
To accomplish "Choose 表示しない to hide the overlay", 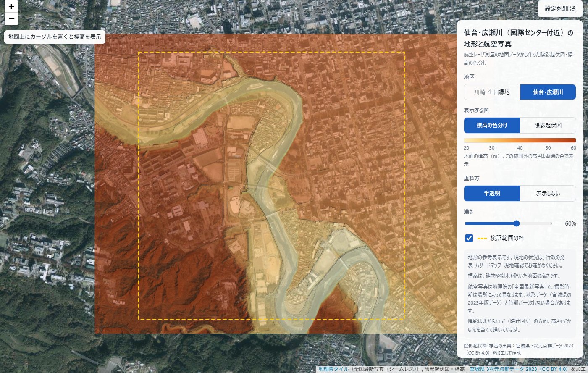I will pyautogui.click(x=548, y=193).
